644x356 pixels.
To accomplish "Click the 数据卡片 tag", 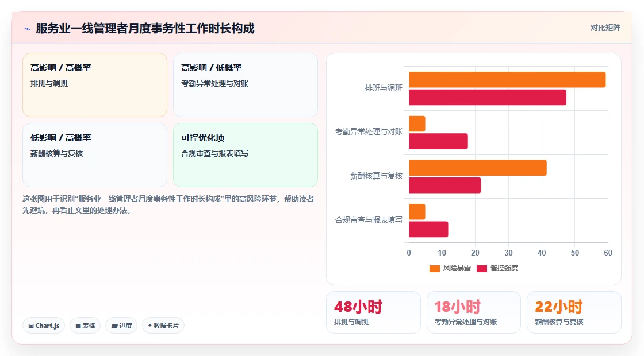I will (x=163, y=326).
